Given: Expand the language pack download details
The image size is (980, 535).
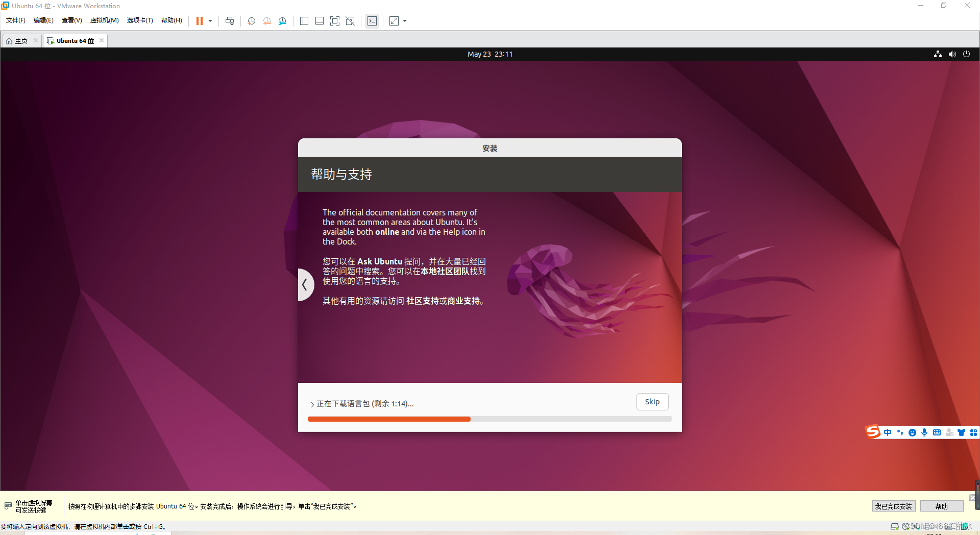Looking at the screenshot, I should pyautogui.click(x=312, y=404).
